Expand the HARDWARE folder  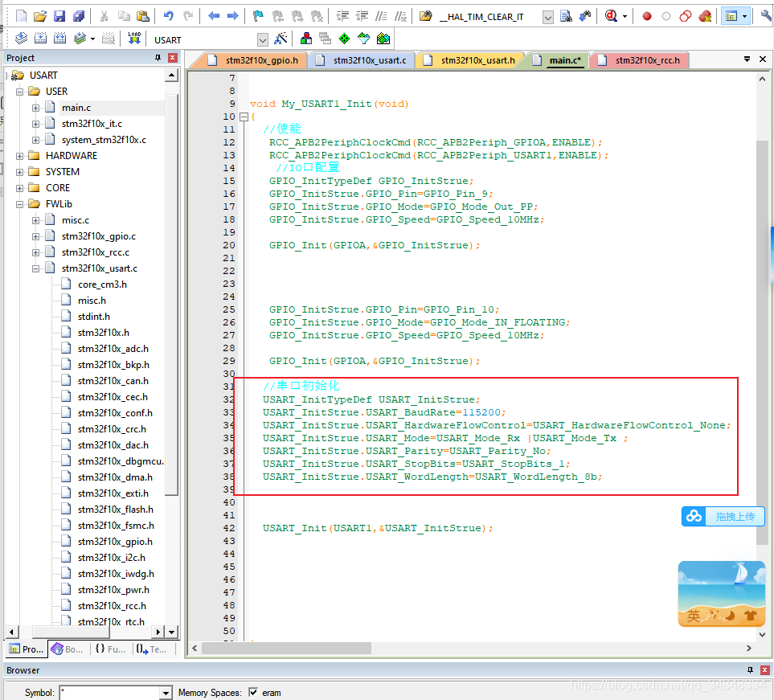coord(20,156)
